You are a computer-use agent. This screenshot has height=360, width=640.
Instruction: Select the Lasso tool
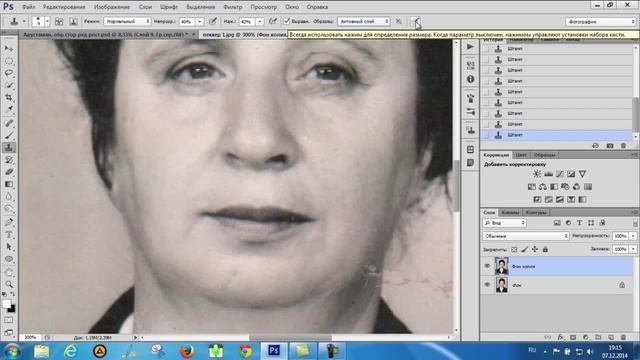[9, 73]
